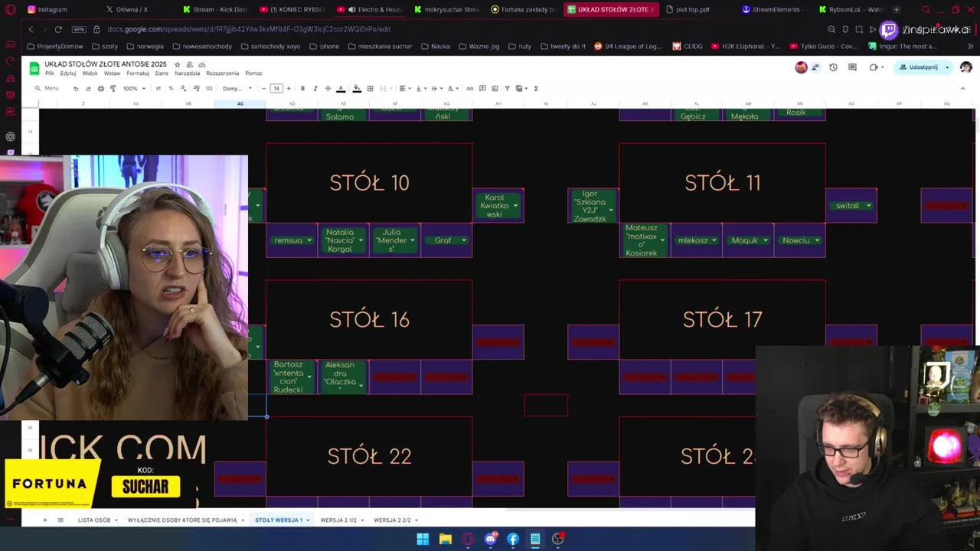Open the all sheets list icon
Image resolution: width=980 pixels, height=551 pixels.
(60, 520)
